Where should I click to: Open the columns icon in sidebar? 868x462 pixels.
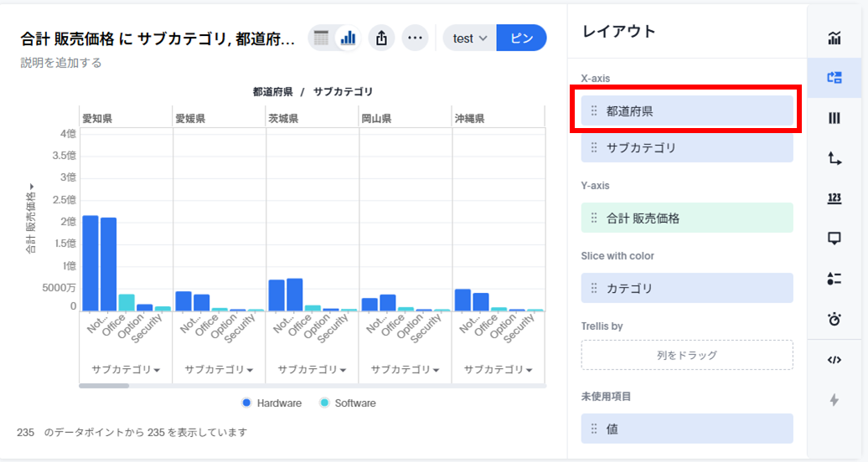834,118
